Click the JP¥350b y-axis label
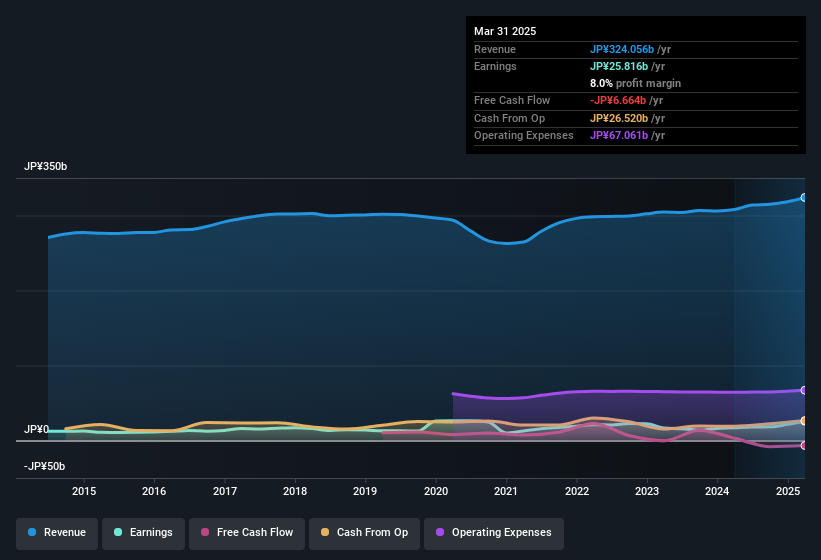This screenshot has height=560, width=821. click(x=46, y=166)
